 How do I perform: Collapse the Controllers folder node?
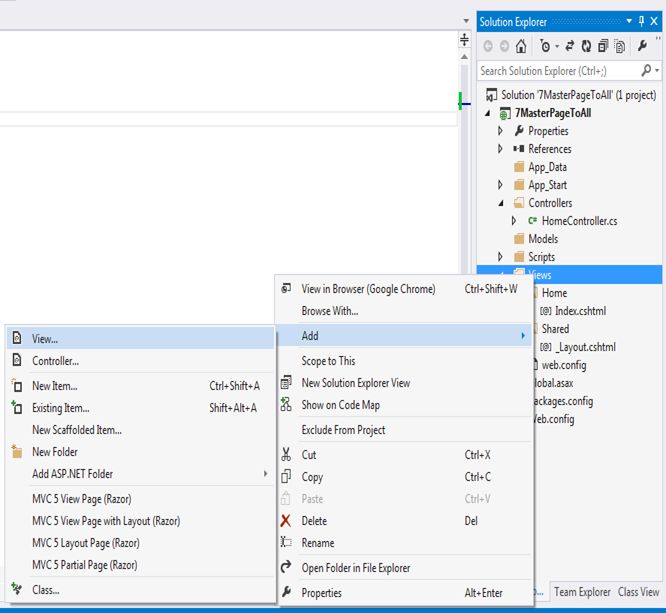point(501,203)
